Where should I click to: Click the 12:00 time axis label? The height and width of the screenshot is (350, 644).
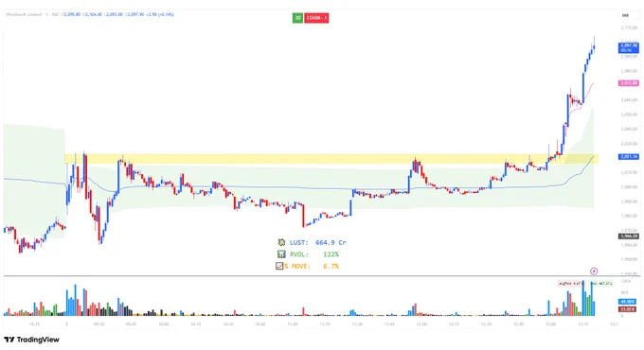[421, 324]
